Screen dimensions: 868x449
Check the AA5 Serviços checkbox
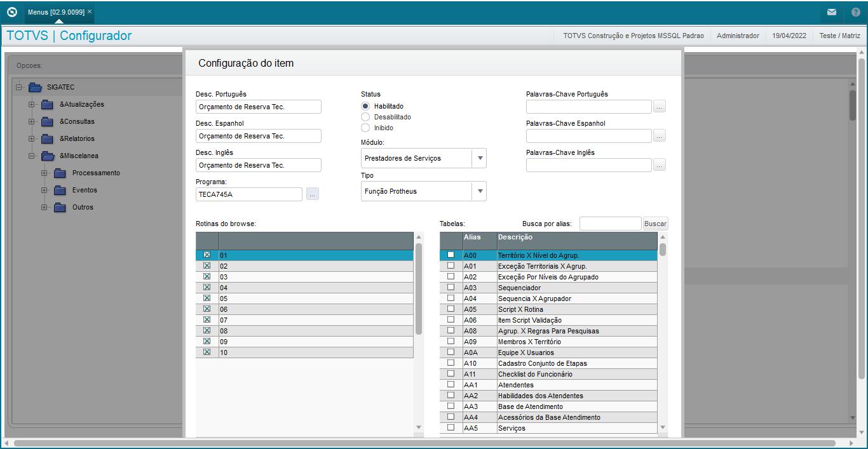click(451, 427)
